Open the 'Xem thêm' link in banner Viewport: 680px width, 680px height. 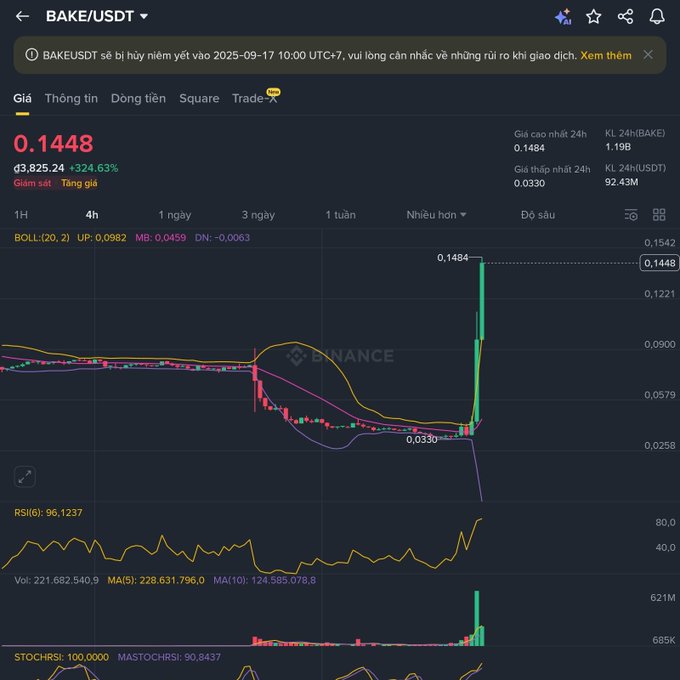coord(605,56)
